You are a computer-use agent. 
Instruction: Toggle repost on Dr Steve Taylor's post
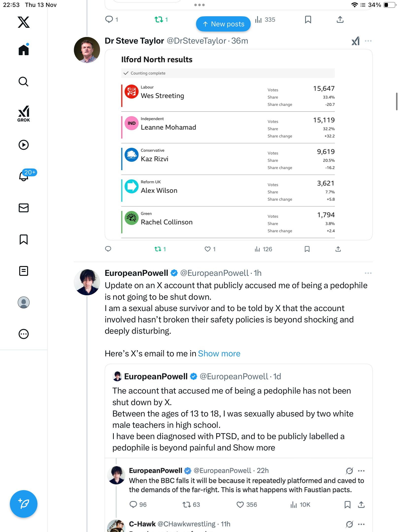158,249
